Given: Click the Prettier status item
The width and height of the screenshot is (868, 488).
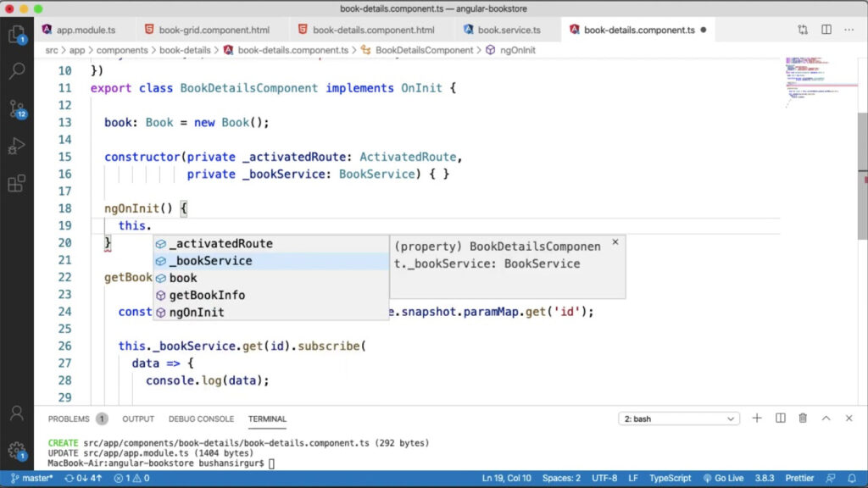Looking at the screenshot, I should 799,478.
